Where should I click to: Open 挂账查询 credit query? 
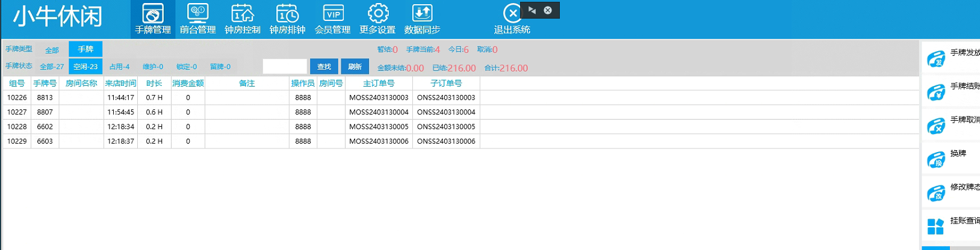(936, 227)
